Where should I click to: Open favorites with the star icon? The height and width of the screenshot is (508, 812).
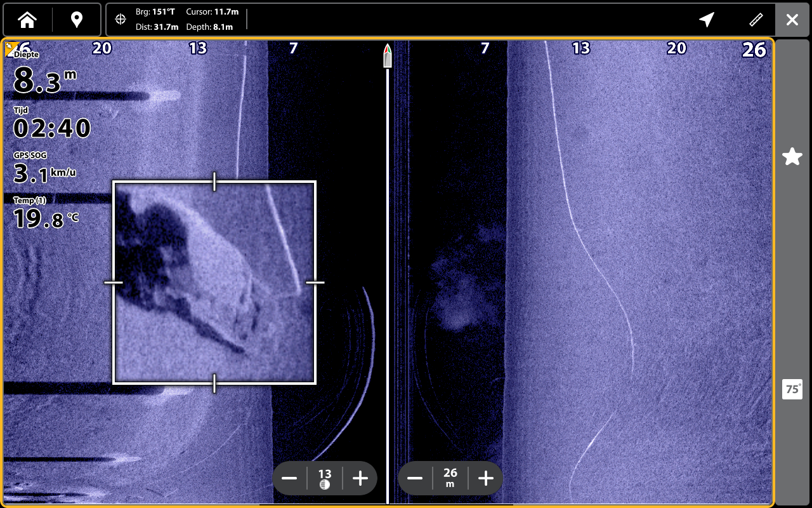[x=792, y=156]
